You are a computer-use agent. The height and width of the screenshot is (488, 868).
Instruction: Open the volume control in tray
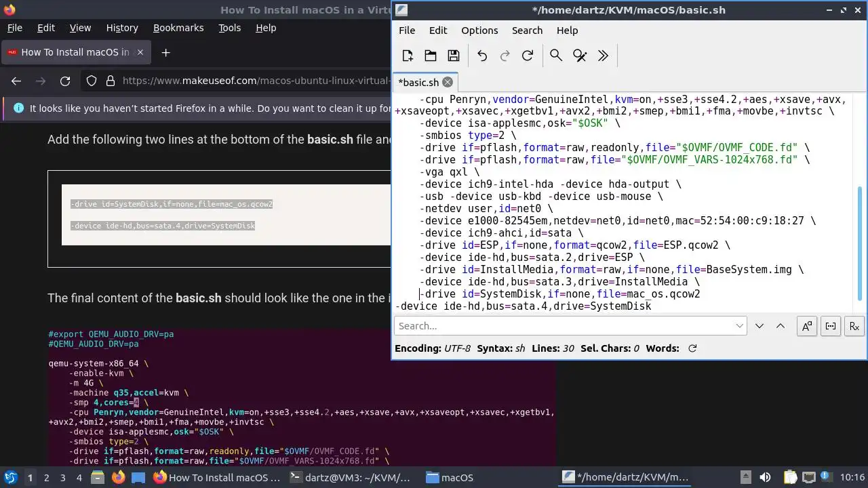point(765,478)
